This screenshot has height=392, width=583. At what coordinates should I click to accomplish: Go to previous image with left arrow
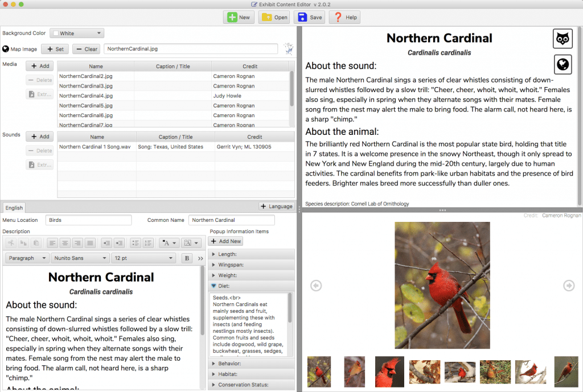[x=316, y=286]
